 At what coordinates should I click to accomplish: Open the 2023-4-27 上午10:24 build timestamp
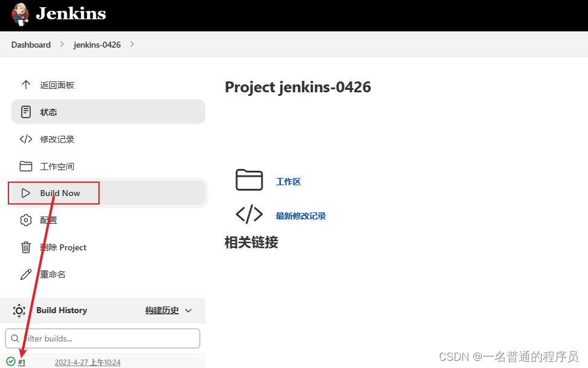click(x=88, y=363)
